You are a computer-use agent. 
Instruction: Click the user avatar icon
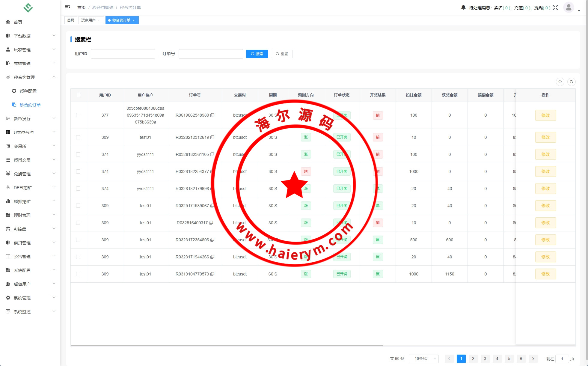(x=569, y=7)
